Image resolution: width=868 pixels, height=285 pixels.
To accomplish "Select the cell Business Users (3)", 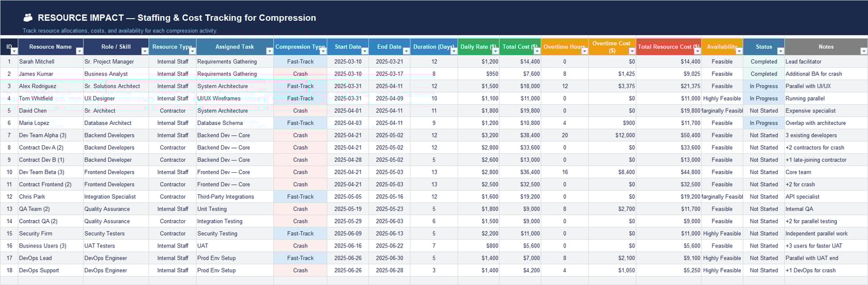I will tap(51, 246).
